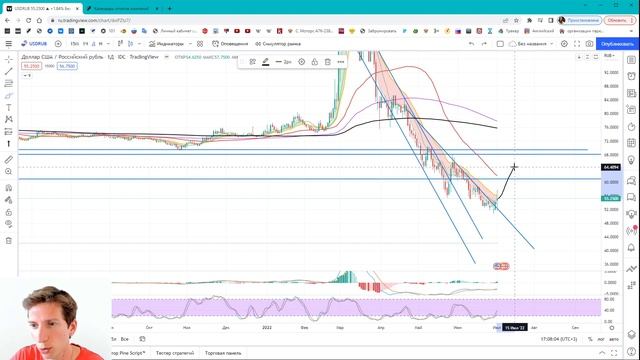Open drawing templates in floating toolbar
This screenshot has height=360, width=640.
tap(253, 62)
